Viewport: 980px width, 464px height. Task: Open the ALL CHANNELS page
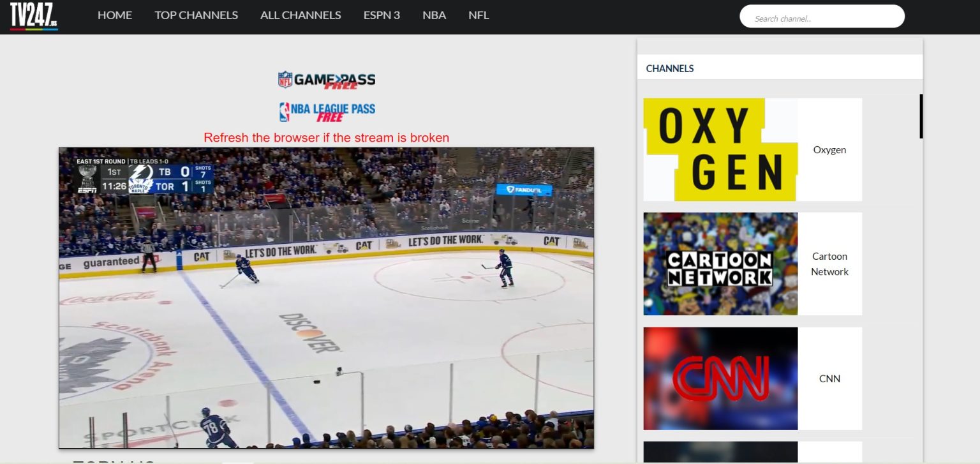coord(300,15)
